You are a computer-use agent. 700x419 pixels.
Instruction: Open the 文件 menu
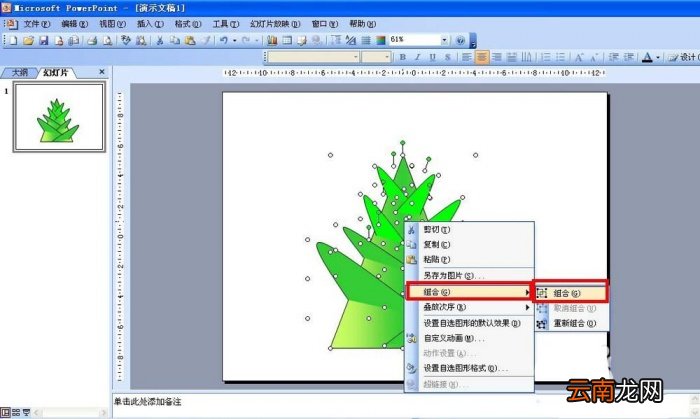point(37,24)
